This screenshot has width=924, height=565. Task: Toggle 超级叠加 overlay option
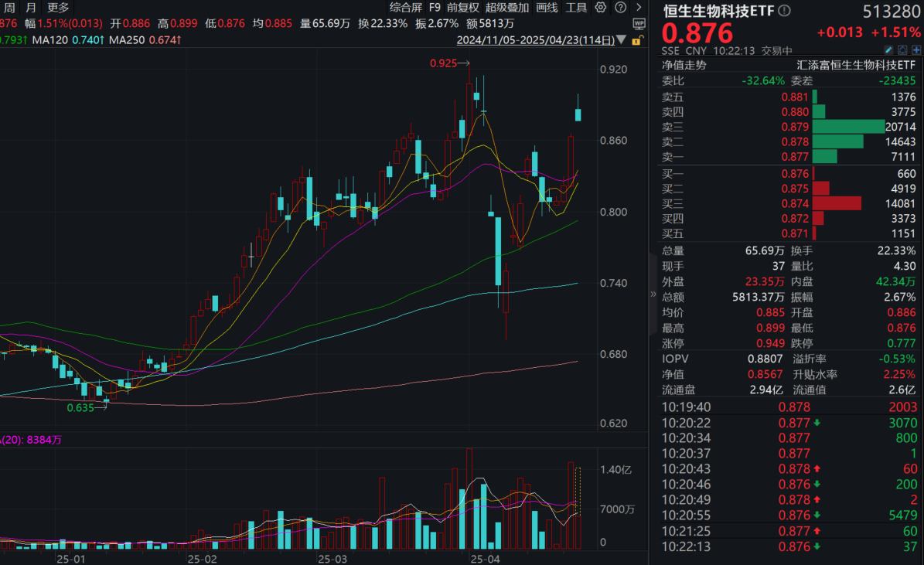pos(507,8)
